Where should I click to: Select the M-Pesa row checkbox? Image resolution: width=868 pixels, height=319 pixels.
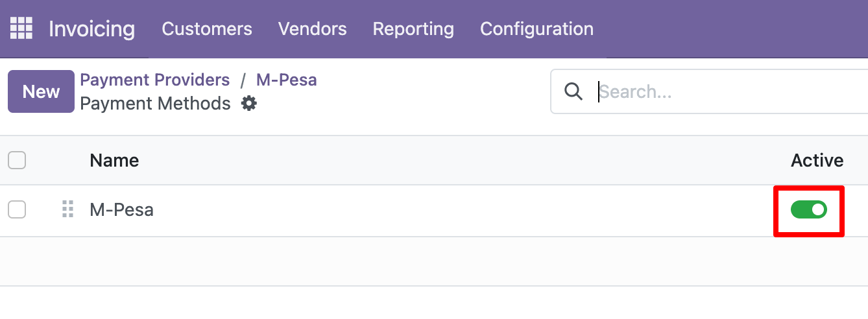tap(17, 209)
